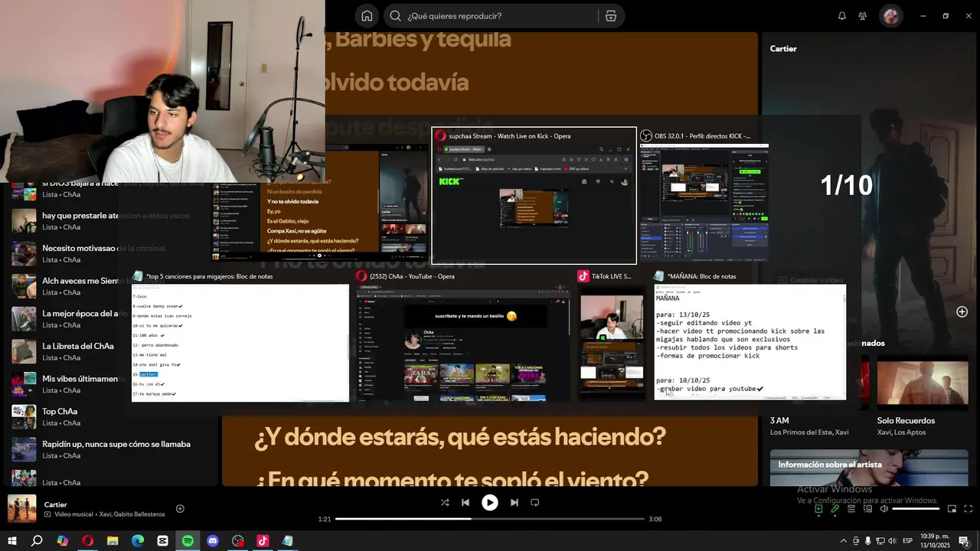This screenshot has height=551, width=980.
Task: Open the Cartier album art thumbnail
Action: point(21,509)
